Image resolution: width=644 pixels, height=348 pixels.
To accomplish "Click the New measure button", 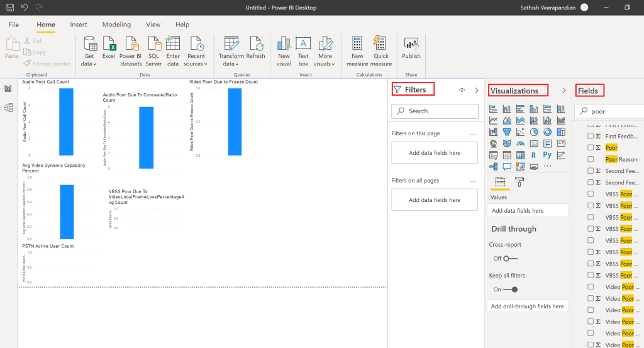I will click(x=357, y=50).
